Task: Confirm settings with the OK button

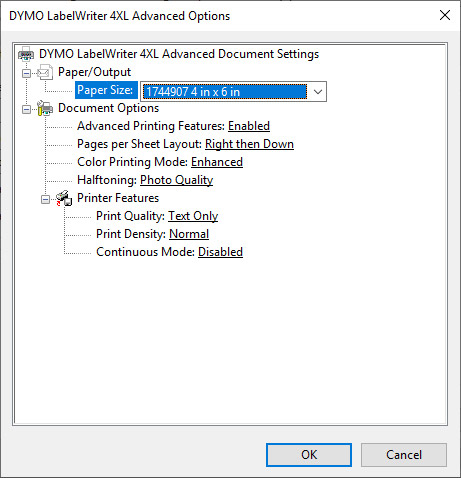Action: click(309, 455)
